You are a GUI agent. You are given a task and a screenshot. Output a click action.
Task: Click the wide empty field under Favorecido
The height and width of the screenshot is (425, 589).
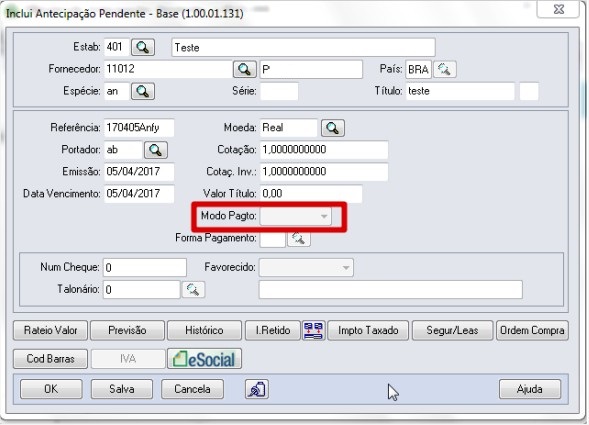(391, 290)
